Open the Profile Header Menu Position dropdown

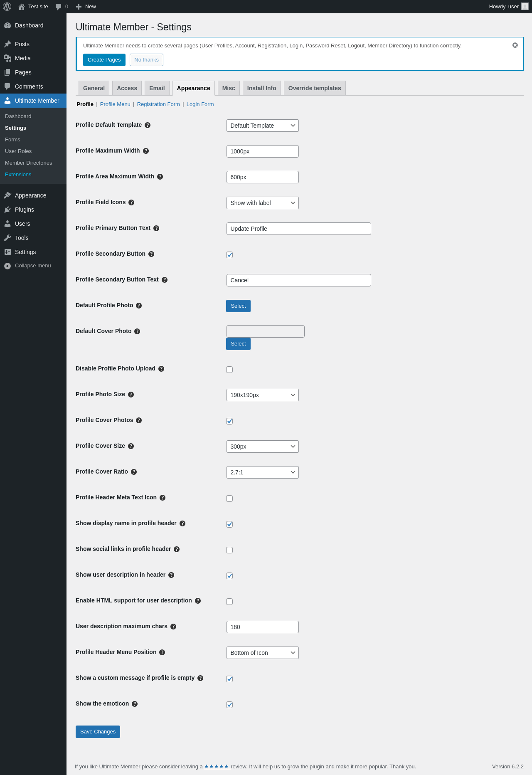point(263,653)
